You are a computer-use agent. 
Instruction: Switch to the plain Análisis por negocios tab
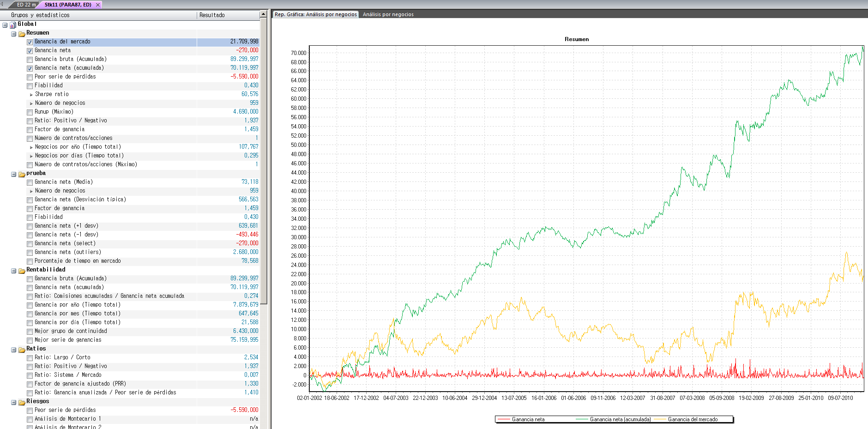click(388, 14)
